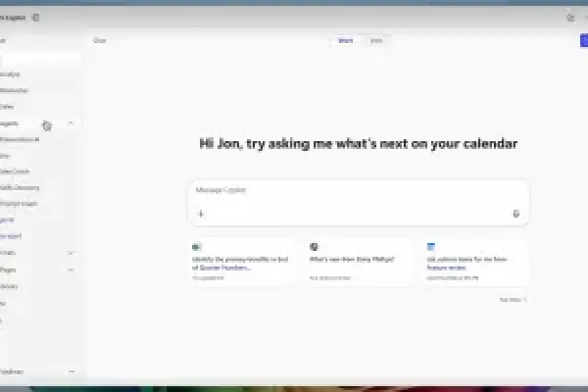This screenshot has height=392, width=588.
Task: Expand the Pages section chevron
Action: (x=71, y=269)
